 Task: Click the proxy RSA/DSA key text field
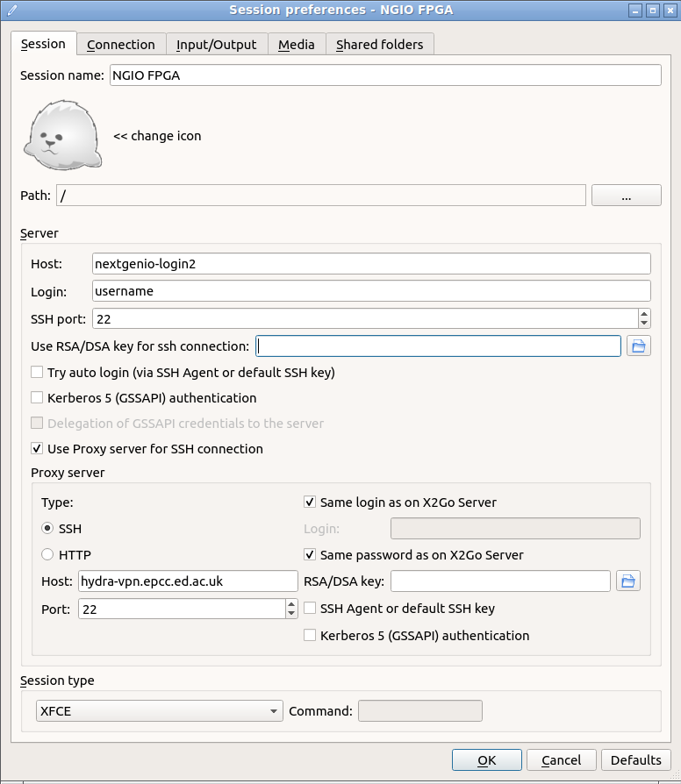pyautogui.click(x=500, y=581)
